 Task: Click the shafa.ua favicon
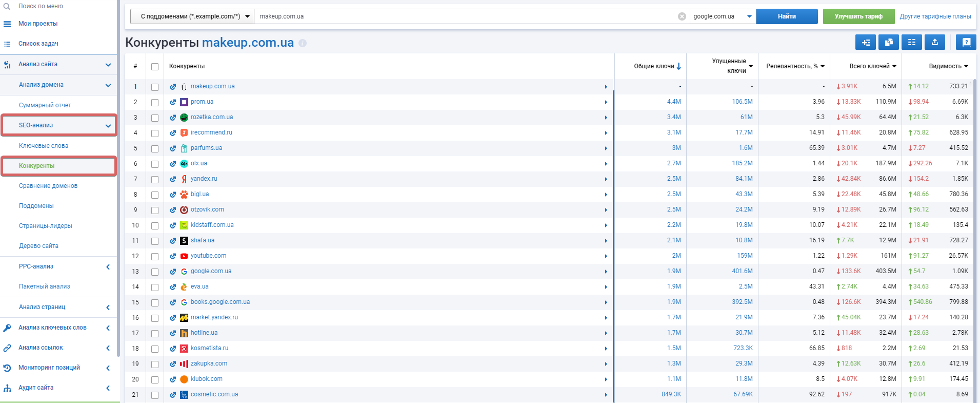tap(184, 241)
